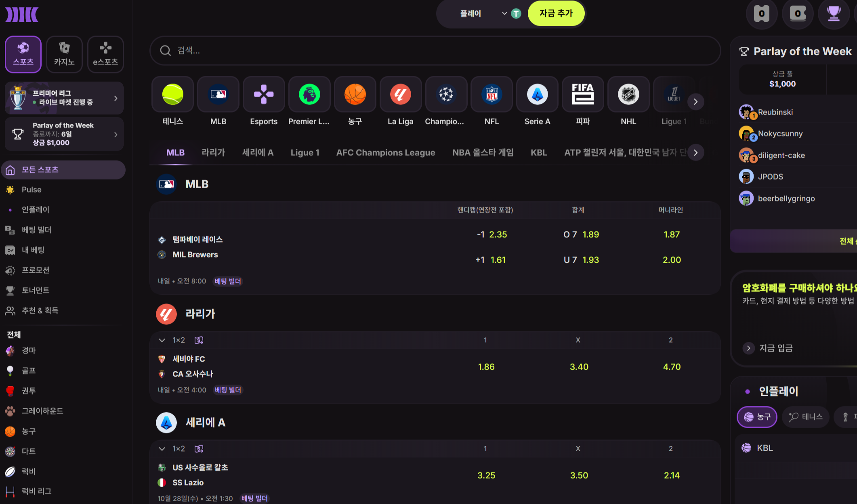Open the 플레이 balance dropdown
Screen dimensions: 857x504
[483, 14]
